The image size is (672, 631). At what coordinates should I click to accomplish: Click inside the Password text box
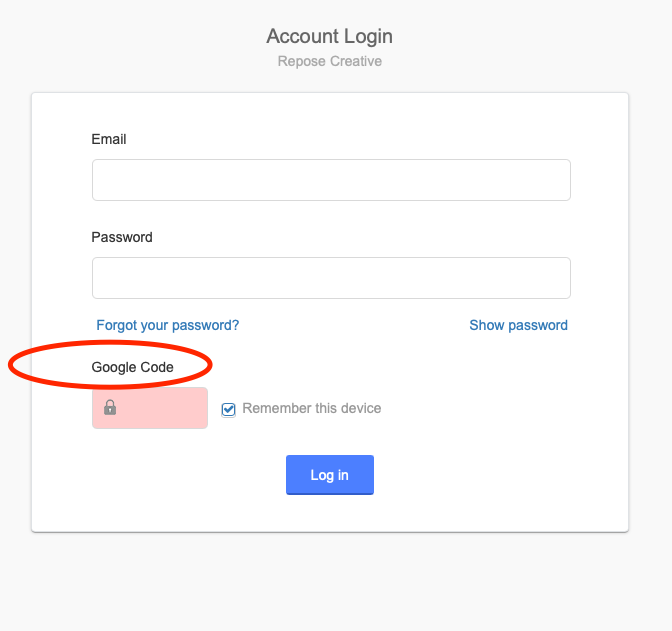click(331, 278)
